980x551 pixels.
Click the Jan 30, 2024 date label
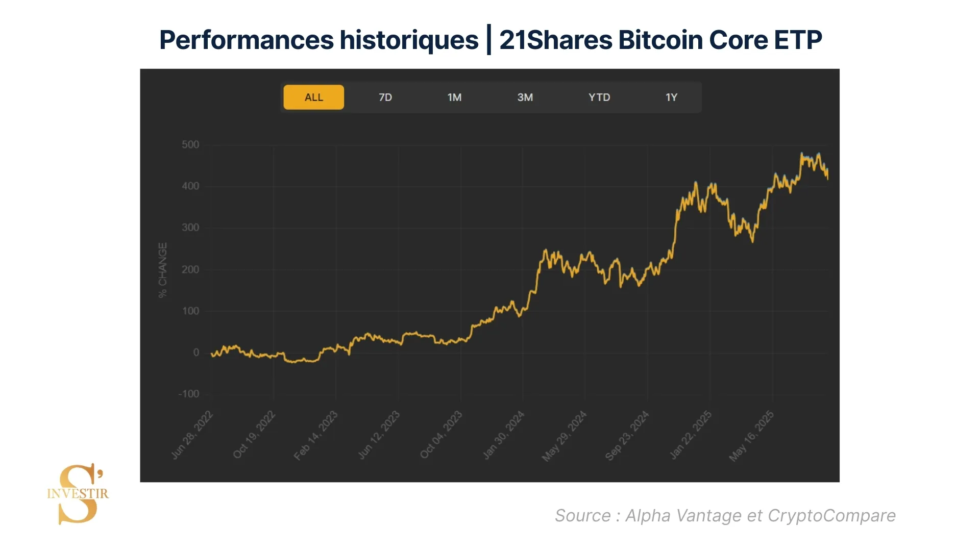click(x=503, y=435)
